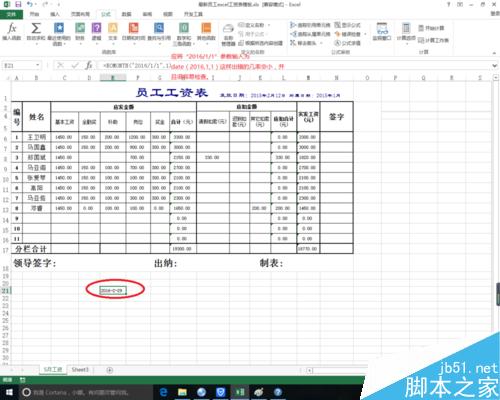Click Save in the quick access toolbar

pos(18,4)
